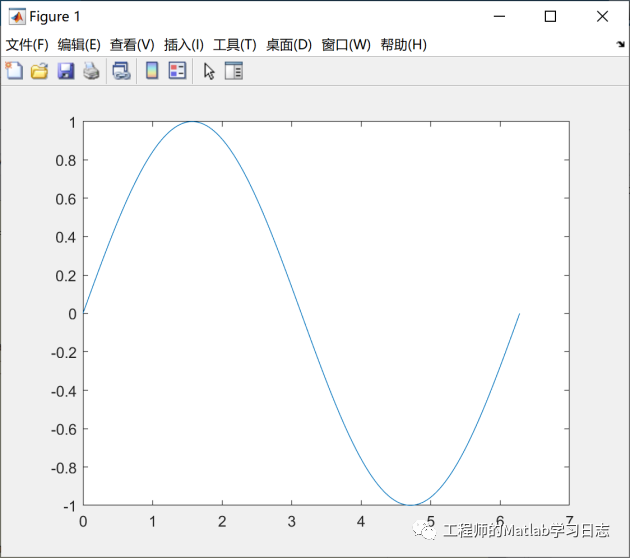Viewport: 630px width, 558px height.
Task: Click the x-axis label 1
Action: (x=153, y=521)
